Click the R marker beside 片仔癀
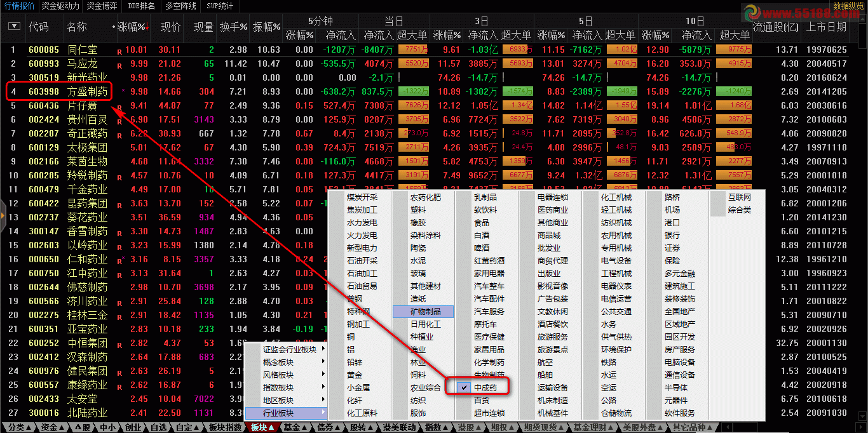Image resolution: width=868 pixels, height=433 pixels. click(119, 107)
